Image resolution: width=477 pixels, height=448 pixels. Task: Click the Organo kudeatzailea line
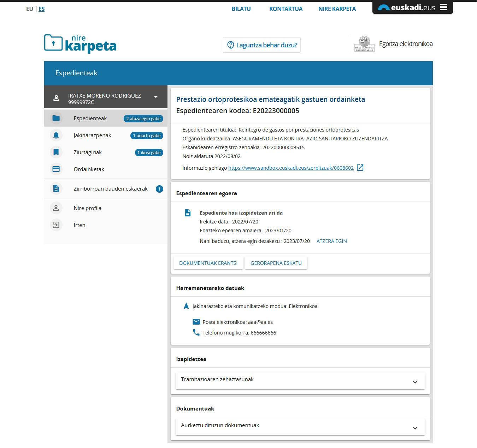click(285, 139)
